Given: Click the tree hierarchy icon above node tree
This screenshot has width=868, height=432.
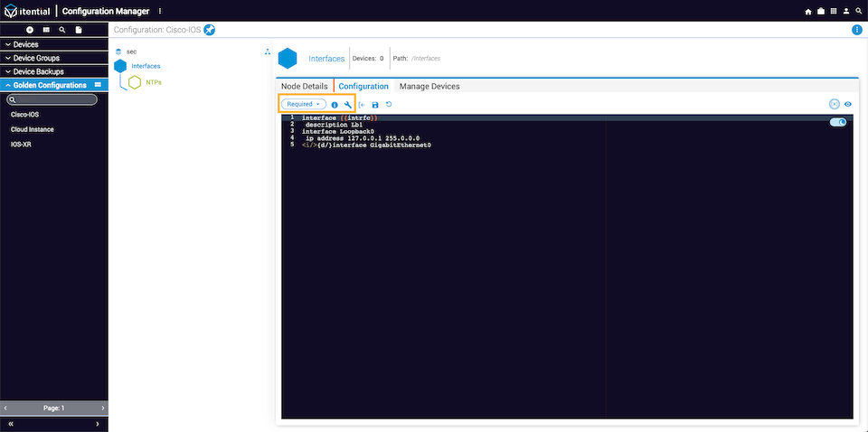Looking at the screenshot, I should [x=268, y=52].
